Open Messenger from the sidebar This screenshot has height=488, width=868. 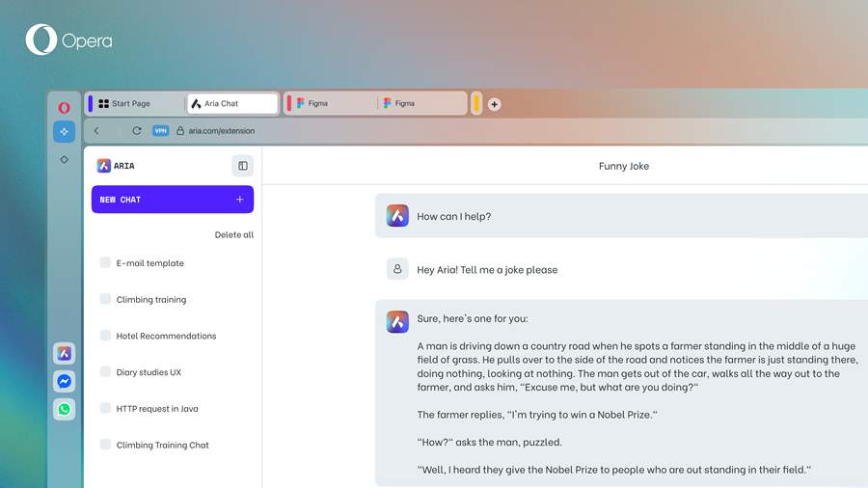tap(64, 382)
